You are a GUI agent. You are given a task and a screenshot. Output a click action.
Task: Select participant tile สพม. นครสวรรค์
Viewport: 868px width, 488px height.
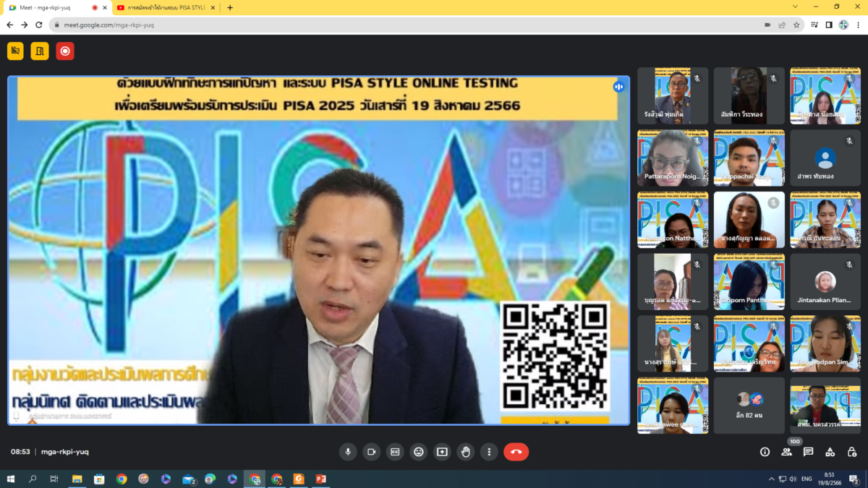pos(825,406)
